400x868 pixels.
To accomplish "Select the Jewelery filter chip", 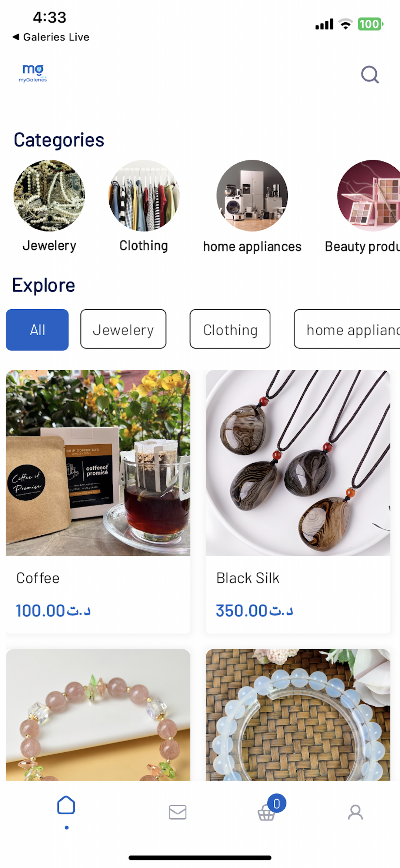I will [123, 329].
